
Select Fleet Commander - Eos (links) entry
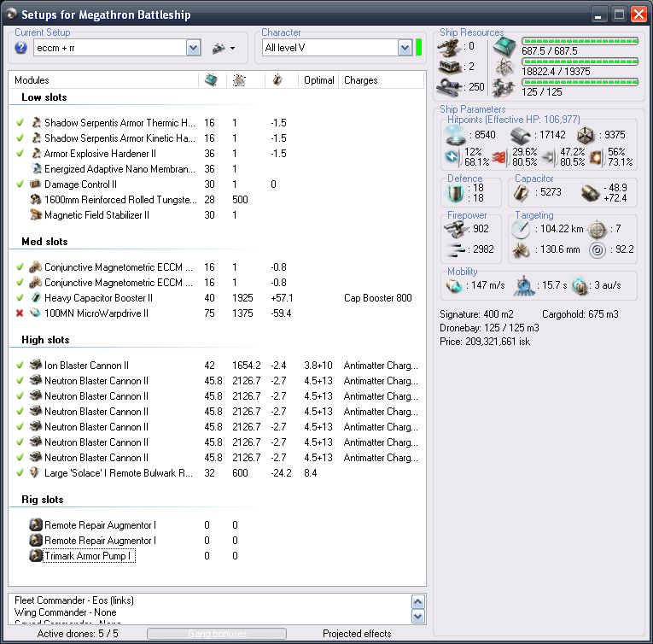[74, 600]
